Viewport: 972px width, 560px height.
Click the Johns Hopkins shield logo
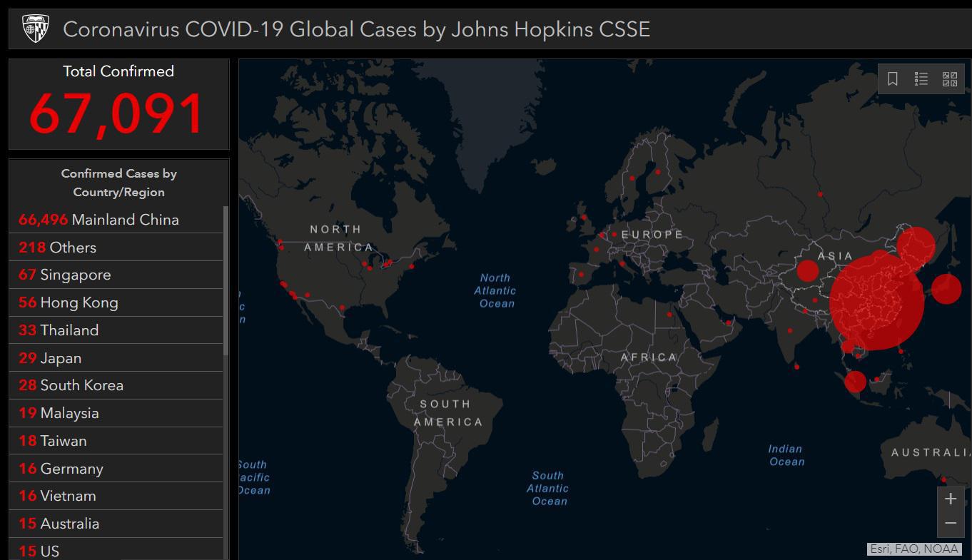35,29
